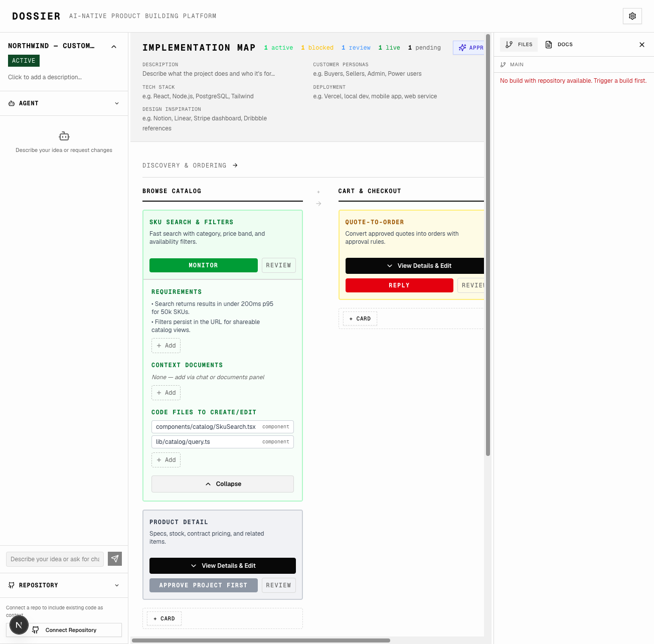This screenshot has height=644, width=654.
Task: Expand the Agent section
Action: coord(64,103)
